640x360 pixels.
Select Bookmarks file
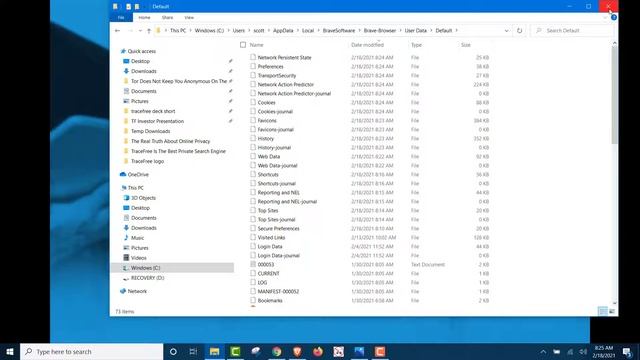[270, 300]
